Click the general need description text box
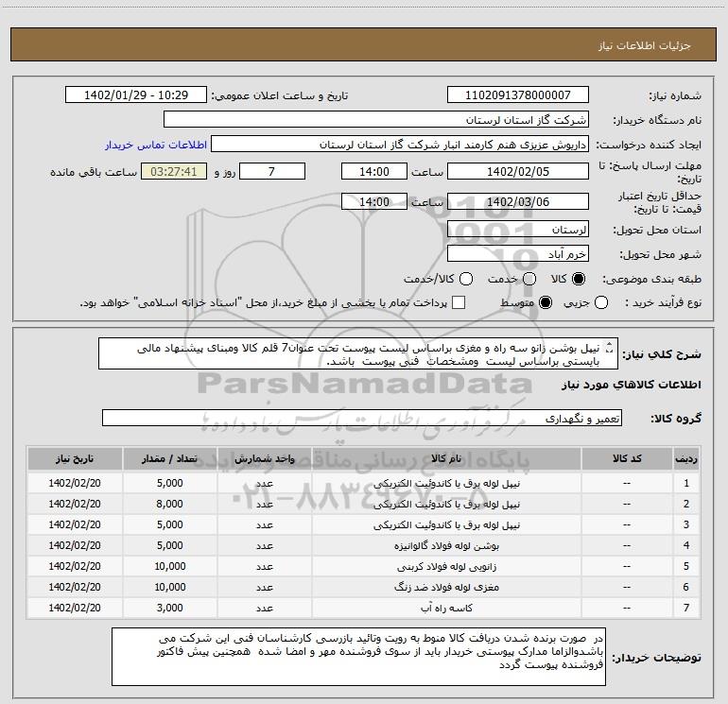Screen dimensions: 728x704 click(358, 354)
